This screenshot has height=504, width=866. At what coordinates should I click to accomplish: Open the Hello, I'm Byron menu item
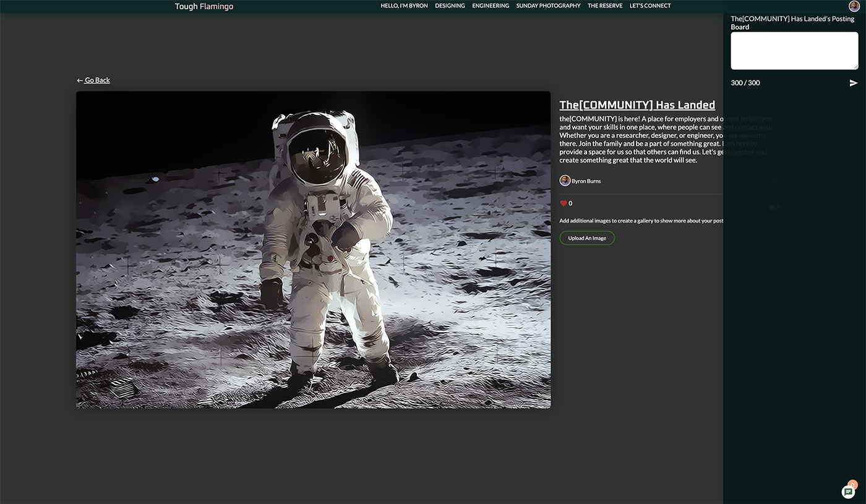click(x=404, y=6)
